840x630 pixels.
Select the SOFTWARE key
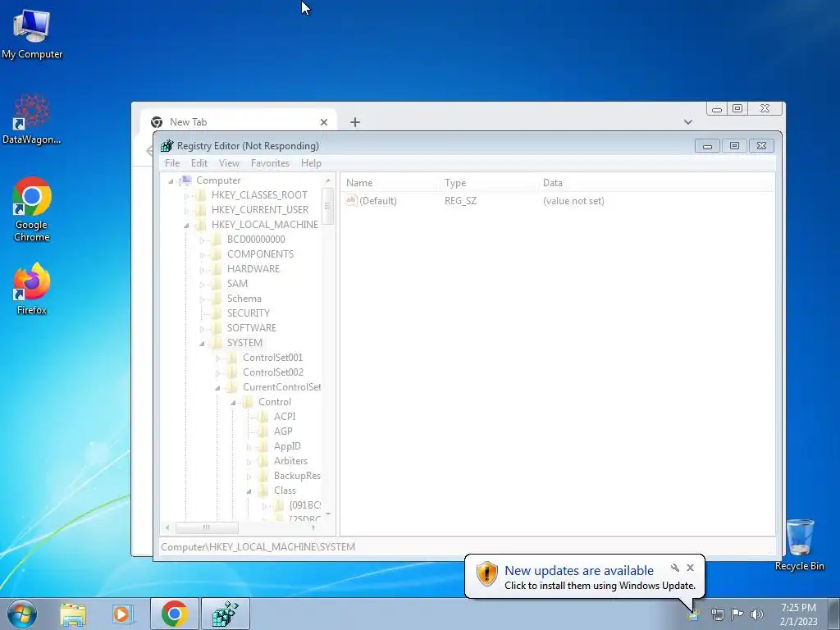(x=251, y=328)
